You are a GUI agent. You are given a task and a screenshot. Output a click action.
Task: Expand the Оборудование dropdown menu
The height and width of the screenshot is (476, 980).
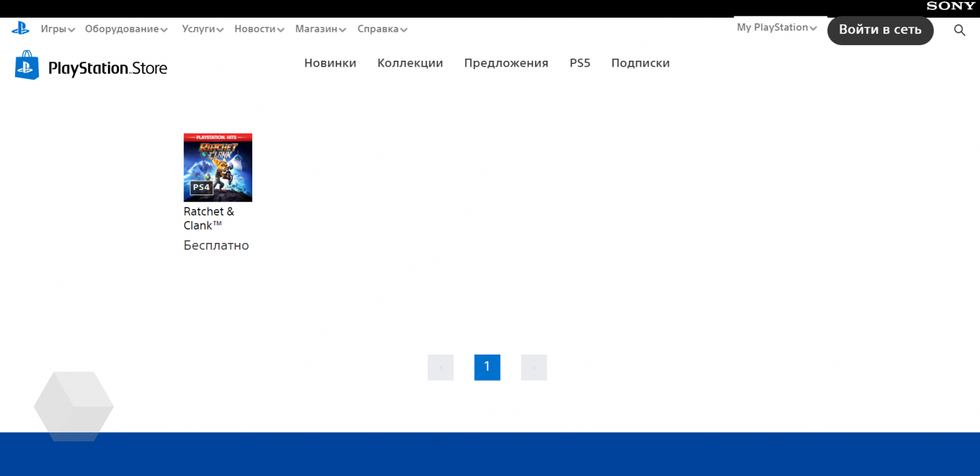point(126,29)
